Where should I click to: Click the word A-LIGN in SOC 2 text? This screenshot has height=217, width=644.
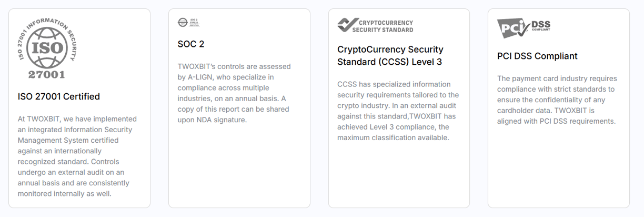(x=204, y=77)
